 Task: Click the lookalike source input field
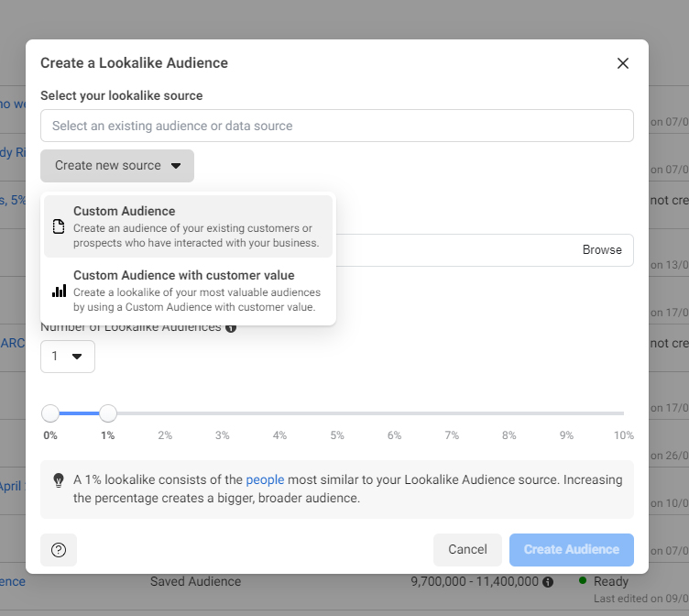(x=337, y=126)
